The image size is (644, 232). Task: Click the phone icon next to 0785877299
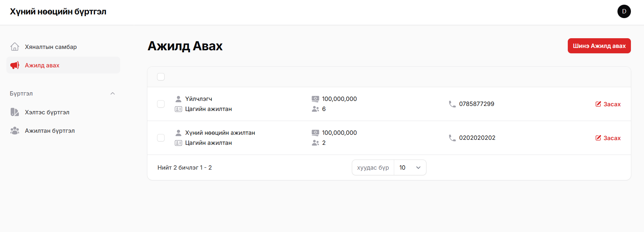click(452, 104)
